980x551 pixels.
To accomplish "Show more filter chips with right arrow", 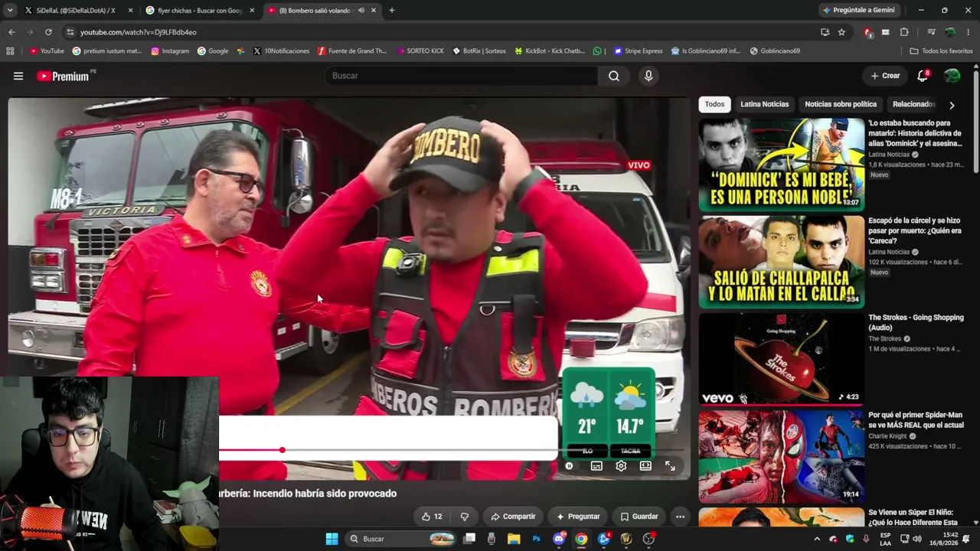I will [952, 105].
